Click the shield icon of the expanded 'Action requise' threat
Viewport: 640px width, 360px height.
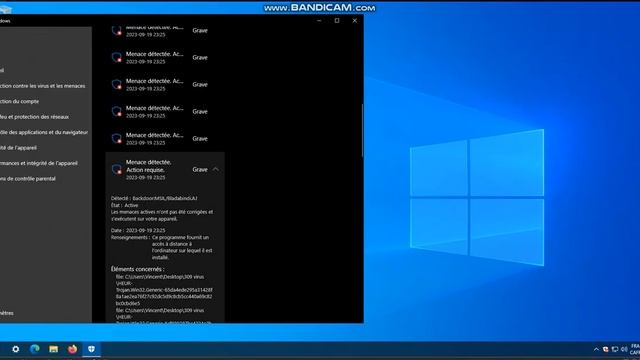[117, 169]
